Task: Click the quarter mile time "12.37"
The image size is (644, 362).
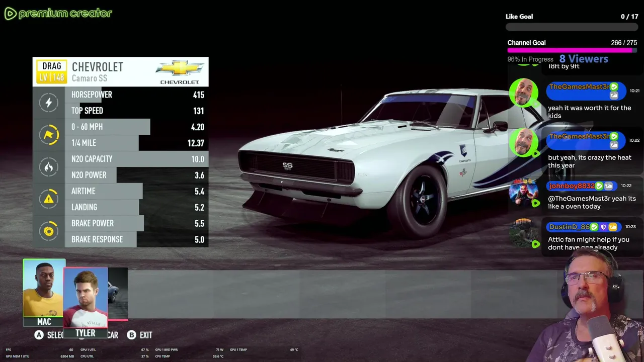Action: (196, 143)
